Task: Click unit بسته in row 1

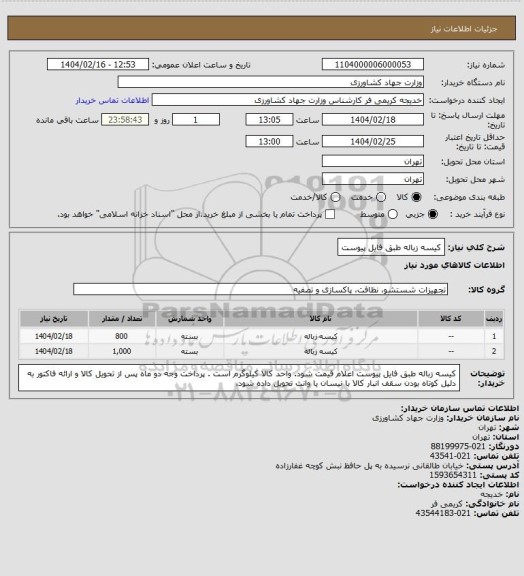Action: click(x=190, y=336)
